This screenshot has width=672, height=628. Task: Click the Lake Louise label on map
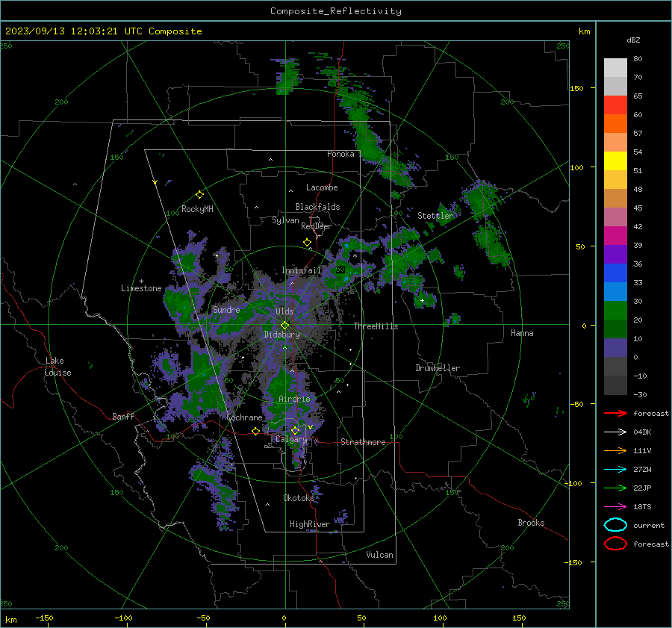click(x=58, y=367)
